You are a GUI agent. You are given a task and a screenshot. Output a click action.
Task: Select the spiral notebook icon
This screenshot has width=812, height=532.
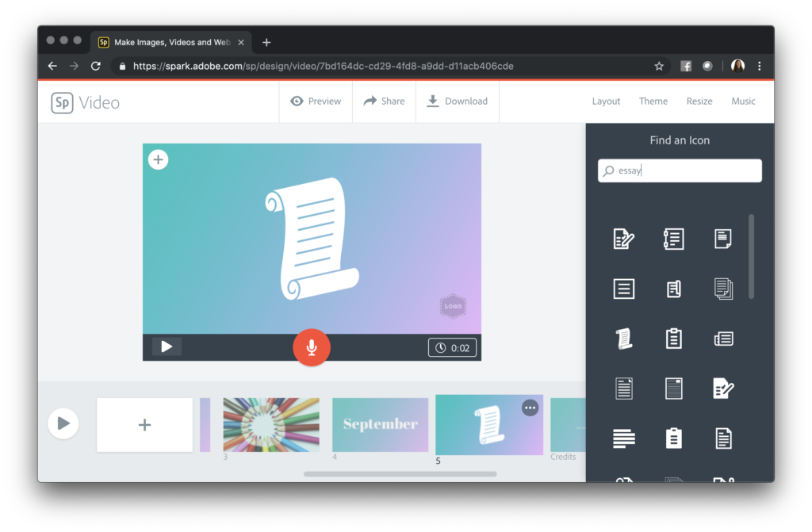coord(673,239)
